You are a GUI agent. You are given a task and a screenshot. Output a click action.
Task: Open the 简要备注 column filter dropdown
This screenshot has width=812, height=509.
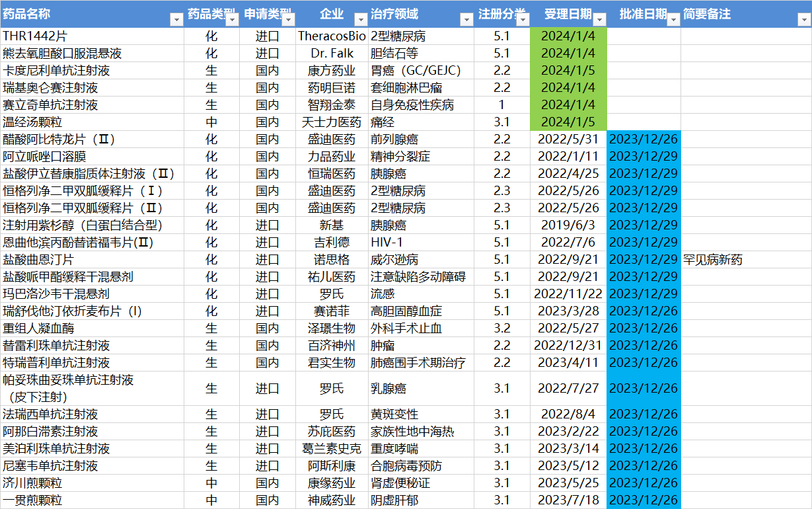point(804,20)
